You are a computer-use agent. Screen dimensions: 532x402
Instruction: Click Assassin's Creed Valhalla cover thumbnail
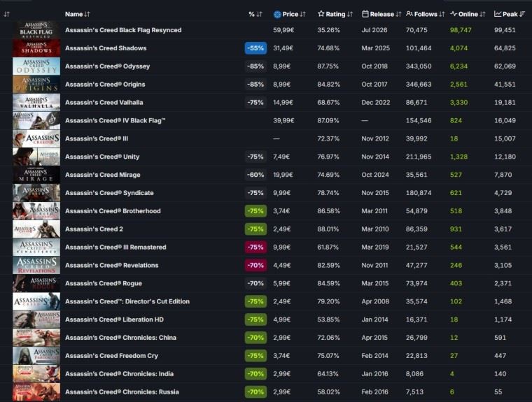coord(36,102)
